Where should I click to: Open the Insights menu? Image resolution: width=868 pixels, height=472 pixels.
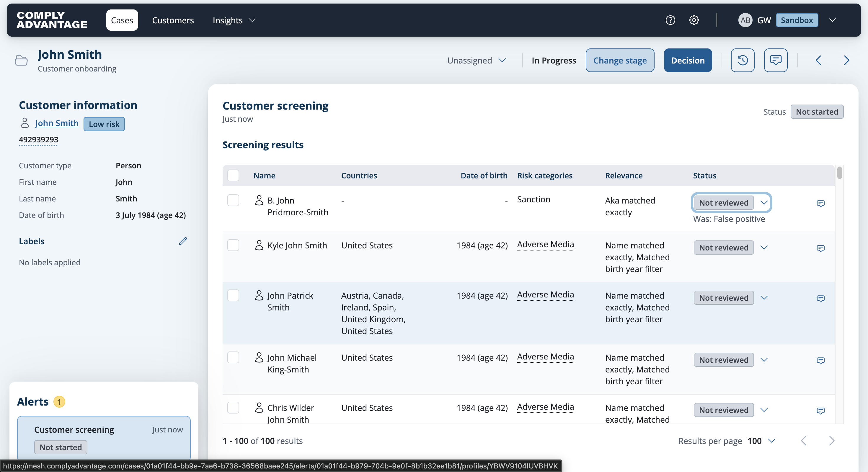234,20
